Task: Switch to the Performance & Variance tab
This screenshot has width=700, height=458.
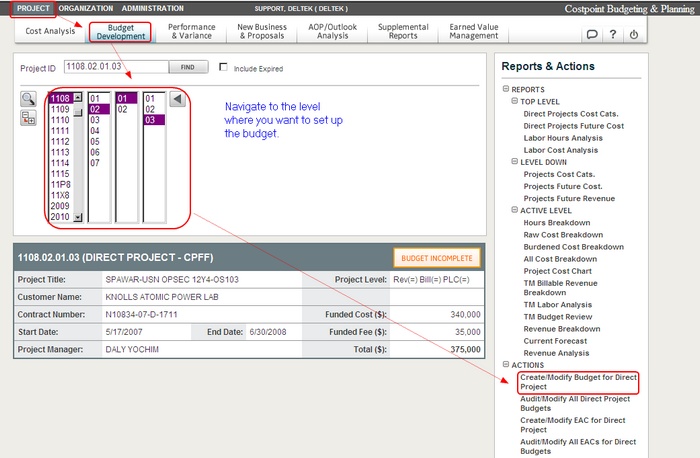Action: pyautogui.click(x=191, y=32)
